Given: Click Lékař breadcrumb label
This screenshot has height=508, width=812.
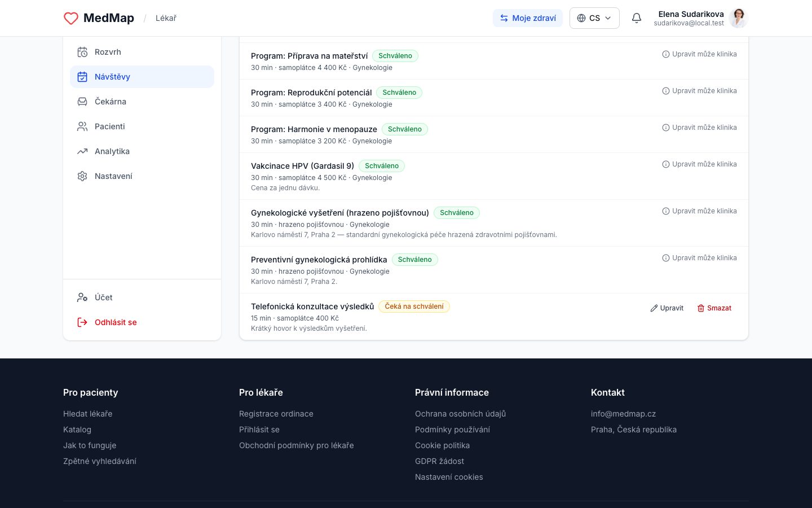Looking at the screenshot, I should [x=166, y=18].
